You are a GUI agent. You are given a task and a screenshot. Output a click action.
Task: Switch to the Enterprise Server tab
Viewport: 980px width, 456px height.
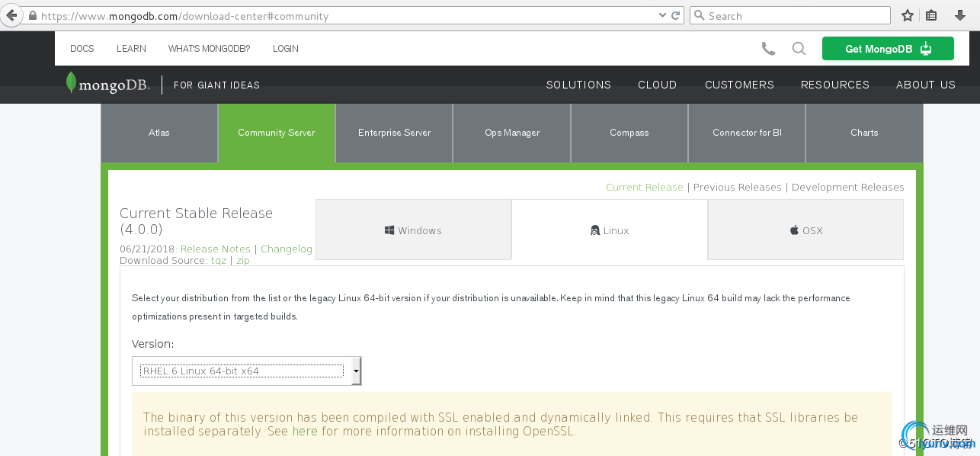coord(395,133)
